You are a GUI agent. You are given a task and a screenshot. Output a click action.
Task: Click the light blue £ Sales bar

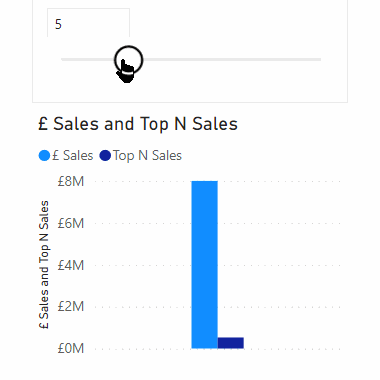204,265
